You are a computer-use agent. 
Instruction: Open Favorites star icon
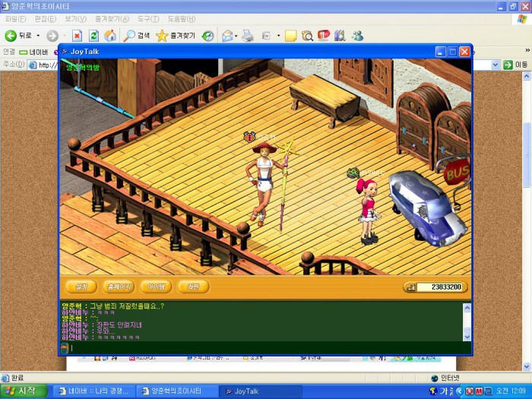point(162,36)
